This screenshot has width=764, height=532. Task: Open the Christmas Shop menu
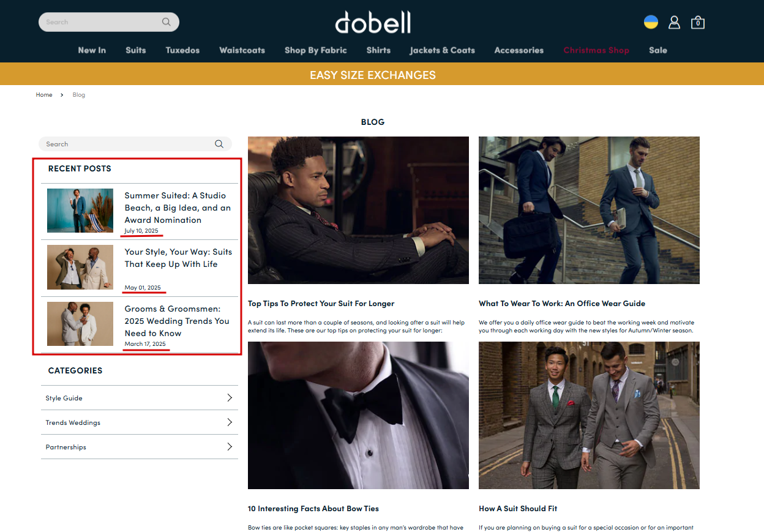click(x=596, y=50)
